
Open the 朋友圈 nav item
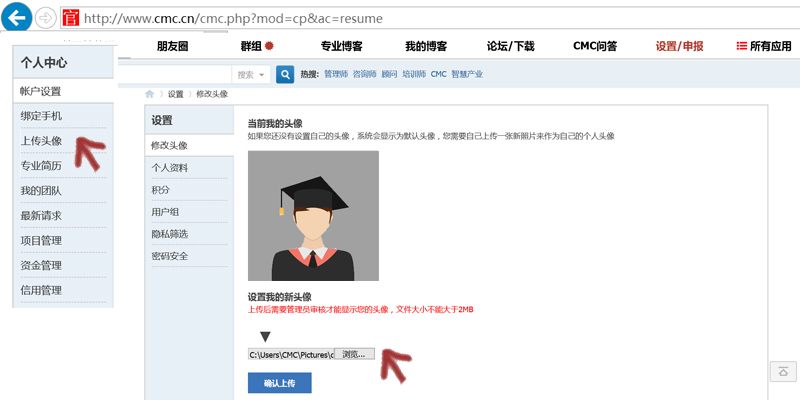coord(172,46)
